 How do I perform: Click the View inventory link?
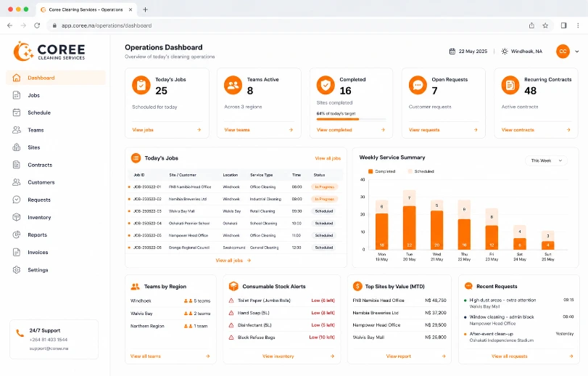(278, 356)
